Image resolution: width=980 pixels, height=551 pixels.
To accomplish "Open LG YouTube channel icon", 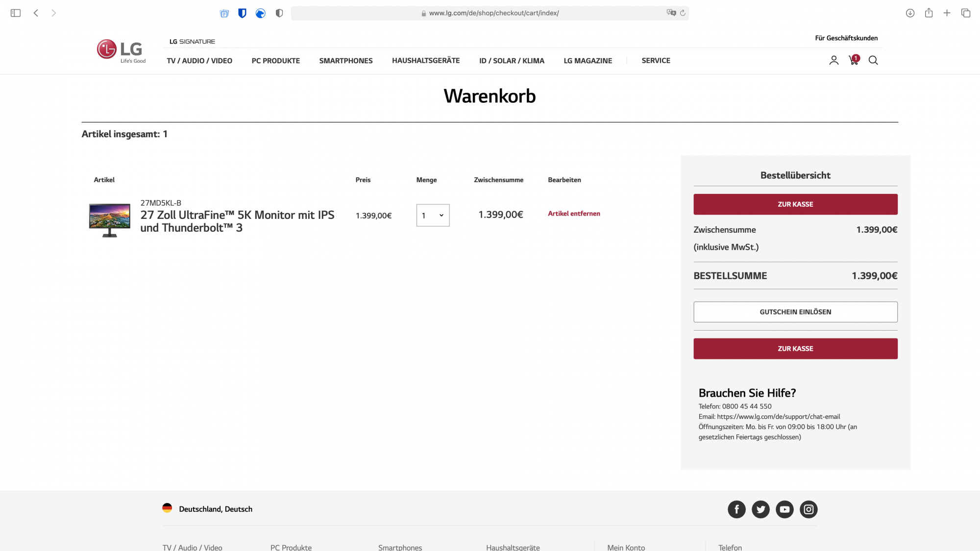I will pos(784,509).
